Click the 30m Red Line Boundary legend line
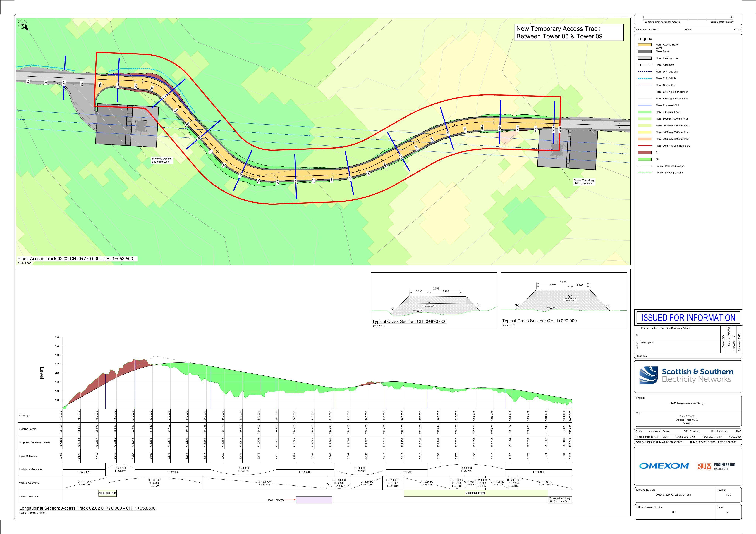756x534 pixels. tap(644, 146)
